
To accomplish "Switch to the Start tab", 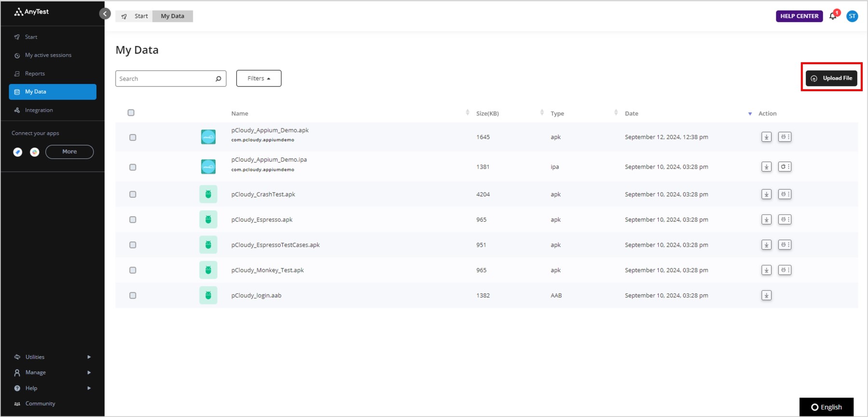I will [x=135, y=16].
